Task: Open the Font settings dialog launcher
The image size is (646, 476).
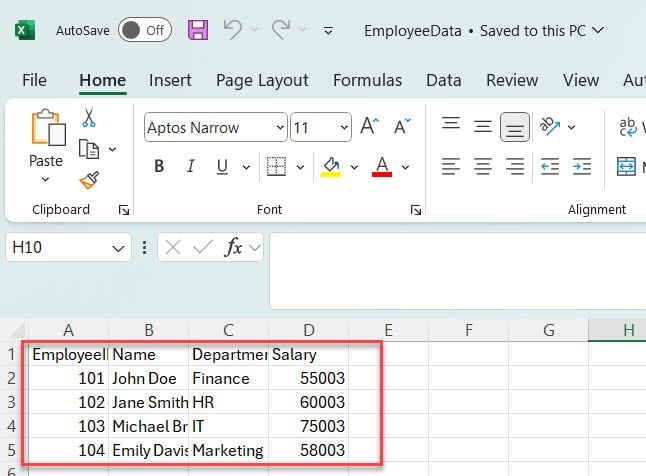Action: coord(416,210)
